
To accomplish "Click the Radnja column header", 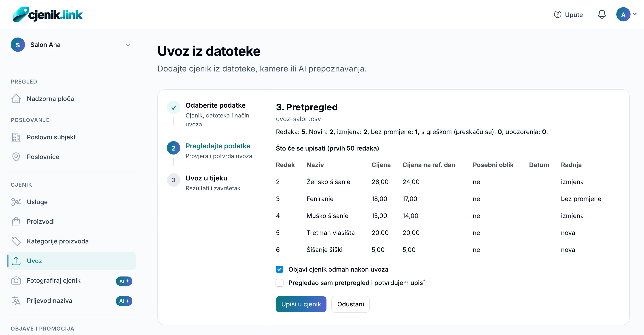I will [571, 165].
